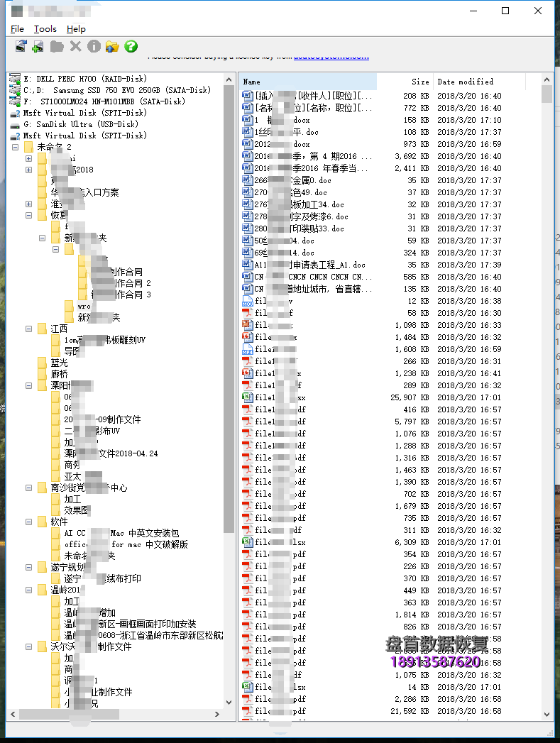Collapse the 遂宁规划 folder node
The image size is (560, 743).
29,567
